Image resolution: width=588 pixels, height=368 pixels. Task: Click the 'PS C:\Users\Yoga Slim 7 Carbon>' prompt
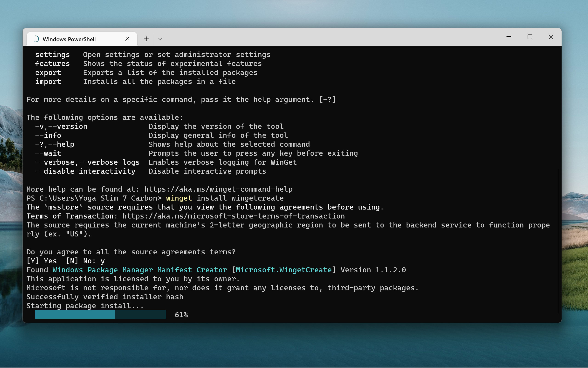point(94,198)
